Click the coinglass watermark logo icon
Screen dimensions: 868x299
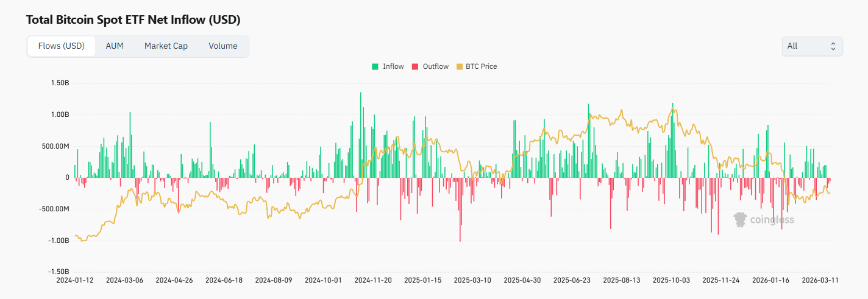pyautogui.click(x=740, y=219)
